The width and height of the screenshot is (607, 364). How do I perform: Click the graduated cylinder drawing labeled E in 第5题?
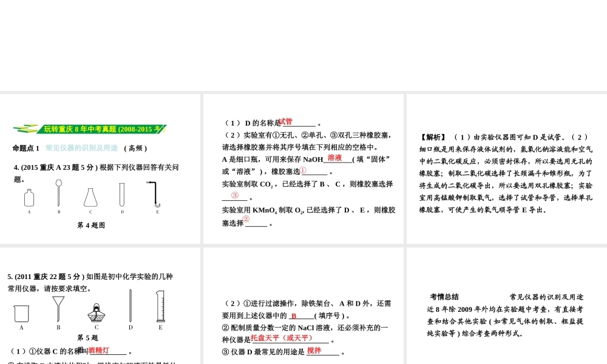pos(160,306)
